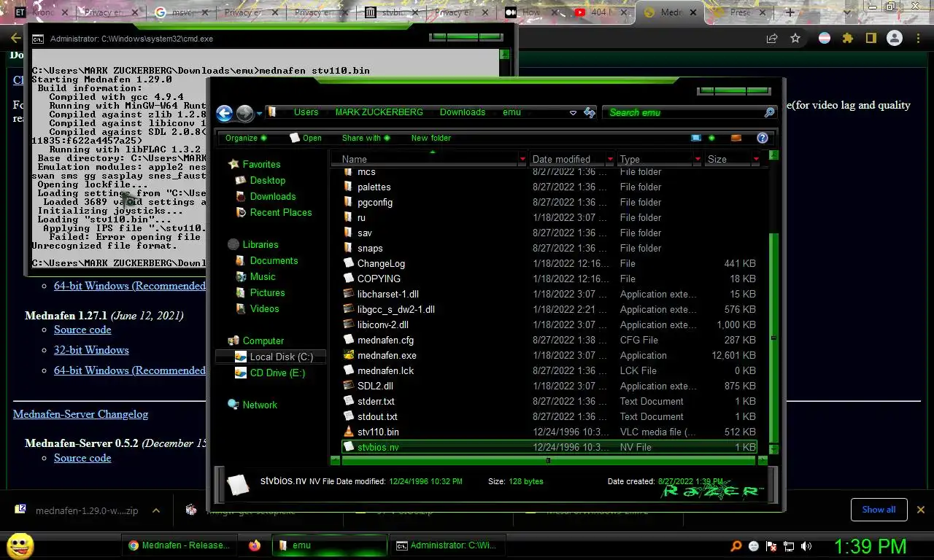Open Downloads in the Favorites sidebar
934x560 pixels.
coord(272,196)
